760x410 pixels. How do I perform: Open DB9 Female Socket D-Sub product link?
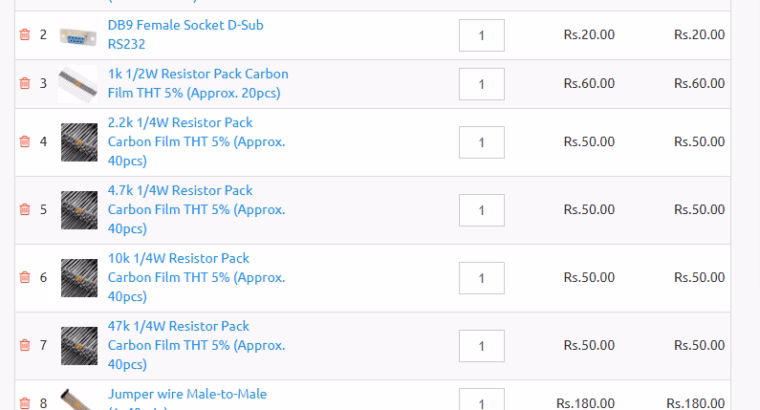(x=186, y=25)
